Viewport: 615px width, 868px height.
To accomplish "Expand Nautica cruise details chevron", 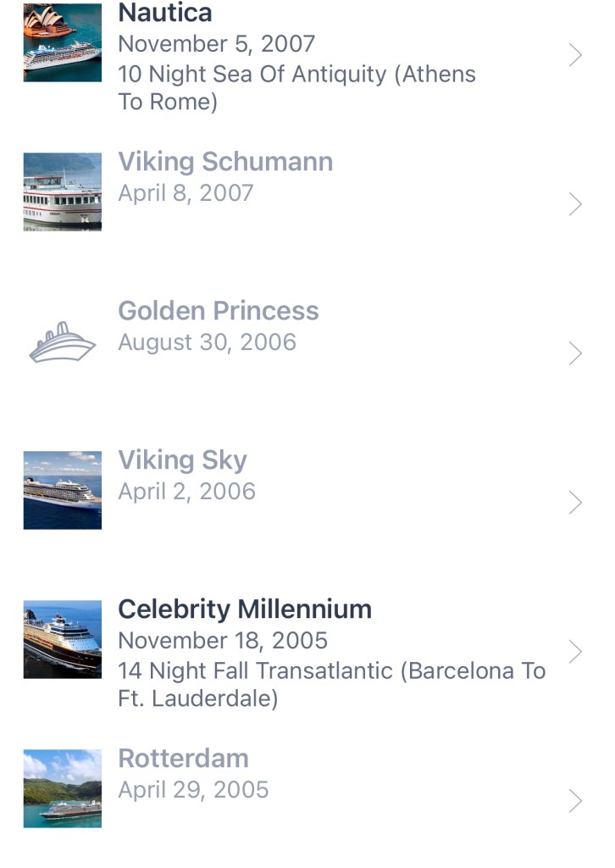I will [575, 56].
